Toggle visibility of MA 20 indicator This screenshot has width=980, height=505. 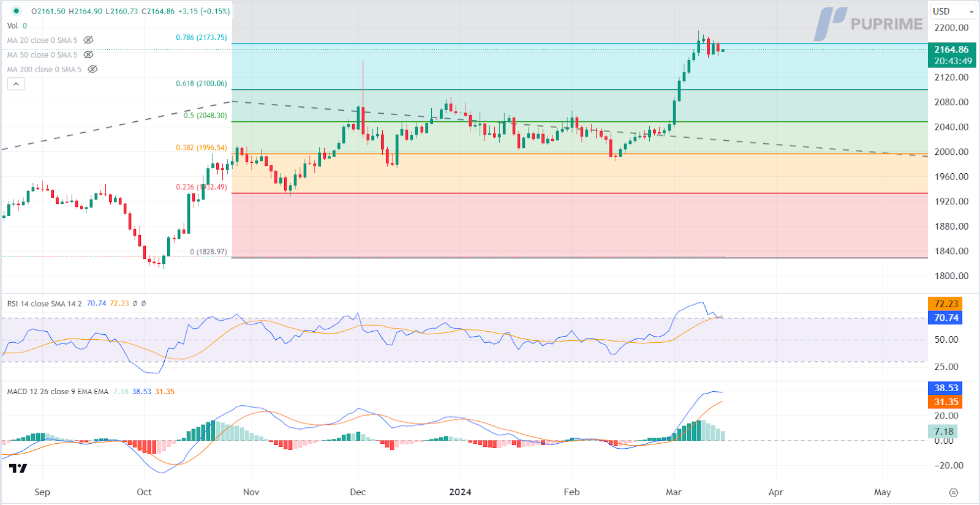pyautogui.click(x=88, y=40)
